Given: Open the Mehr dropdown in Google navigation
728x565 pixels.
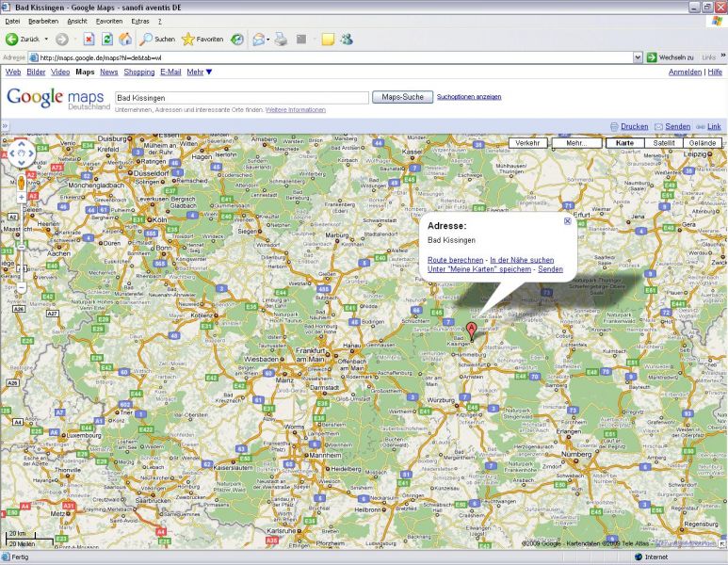Looking at the screenshot, I should [x=199, y=72].
